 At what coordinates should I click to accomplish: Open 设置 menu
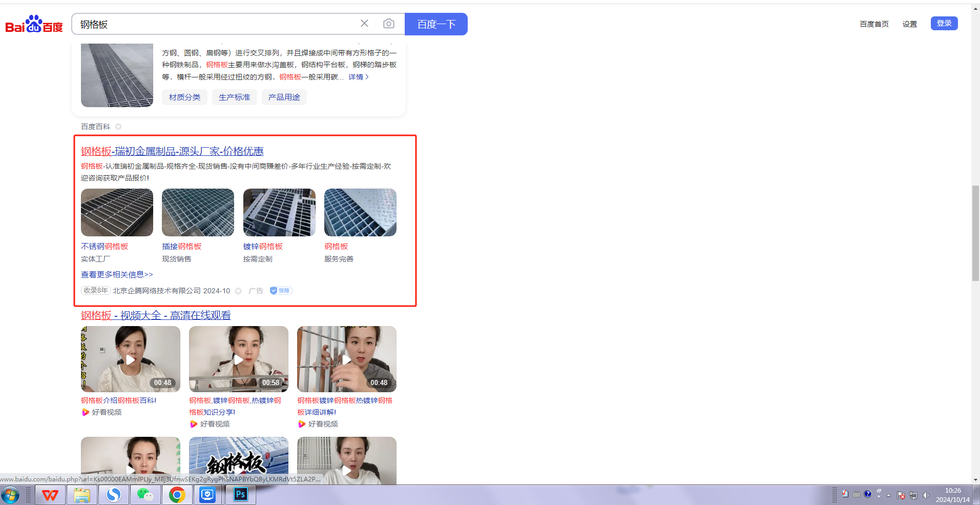pyautogui.click(x=910, y=24)
